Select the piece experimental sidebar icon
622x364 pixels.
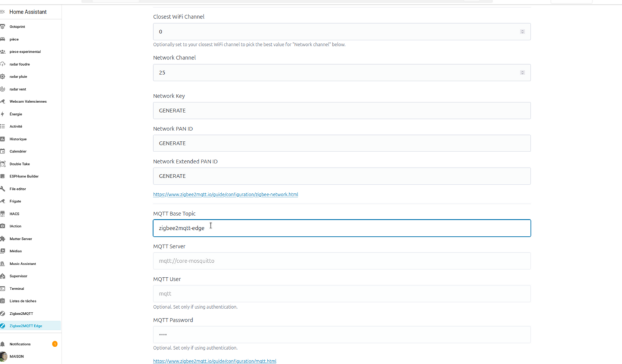click(2, 52)
